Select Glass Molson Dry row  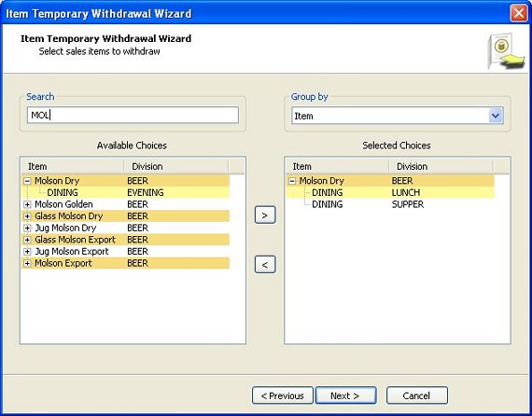[x=126, y=216]
